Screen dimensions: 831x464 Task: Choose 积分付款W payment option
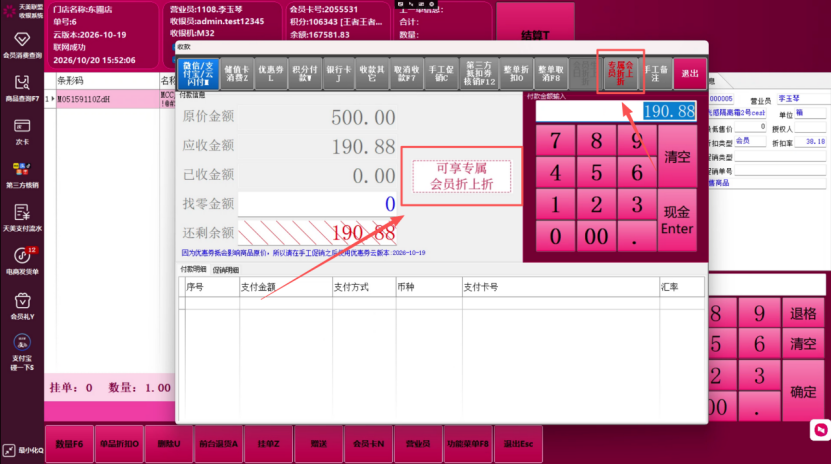point(304,74)
